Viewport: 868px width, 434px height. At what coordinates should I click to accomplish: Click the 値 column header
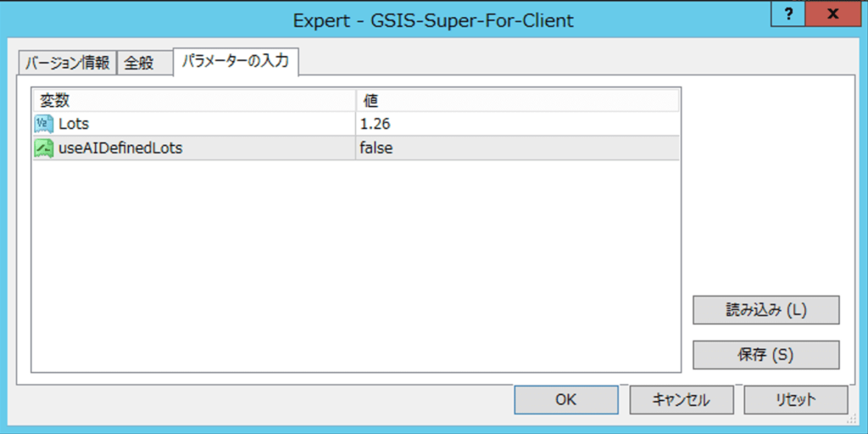(517, 101)
